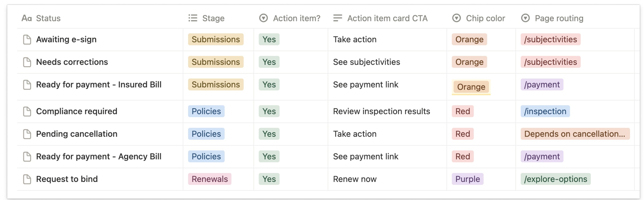This screenshot has height=200, width=644.
Task: Click page icon beside Awaiting e-sign
Action: 27,40
